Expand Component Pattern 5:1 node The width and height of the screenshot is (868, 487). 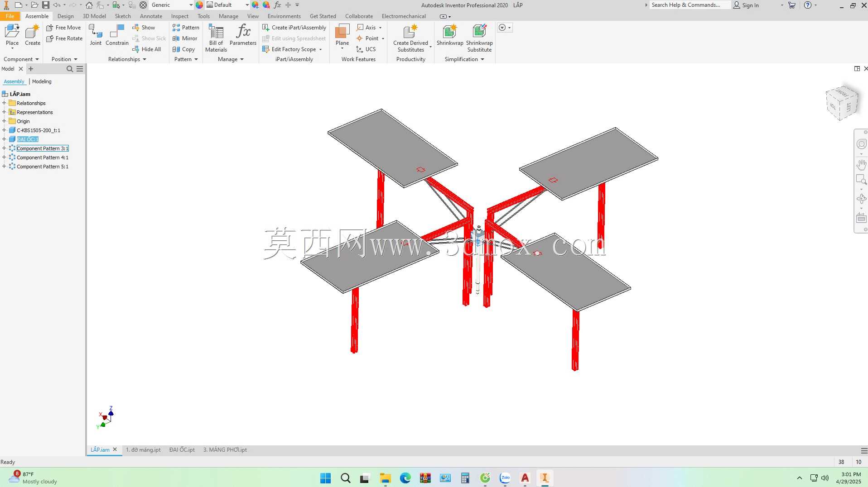(x=4, y=167)
